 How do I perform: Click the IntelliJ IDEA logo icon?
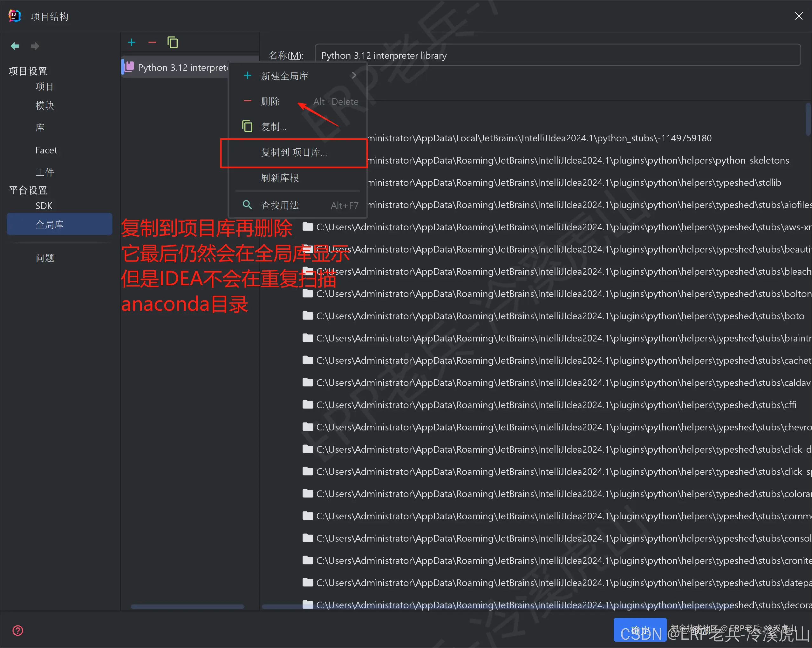click(14, 16)
